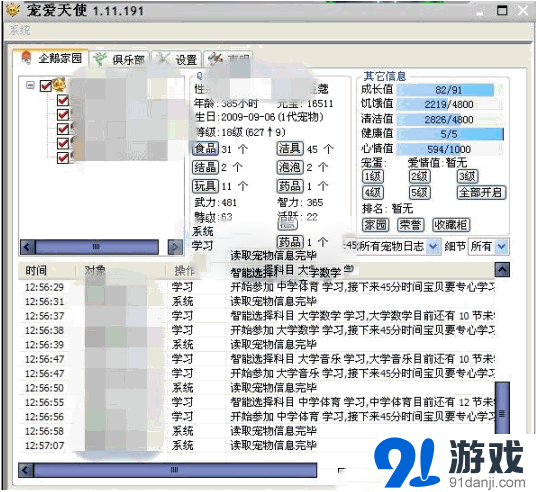Click the tools icon on 设置 tab
Viewport: 537px width, 492px height.
tap(162, 59)
